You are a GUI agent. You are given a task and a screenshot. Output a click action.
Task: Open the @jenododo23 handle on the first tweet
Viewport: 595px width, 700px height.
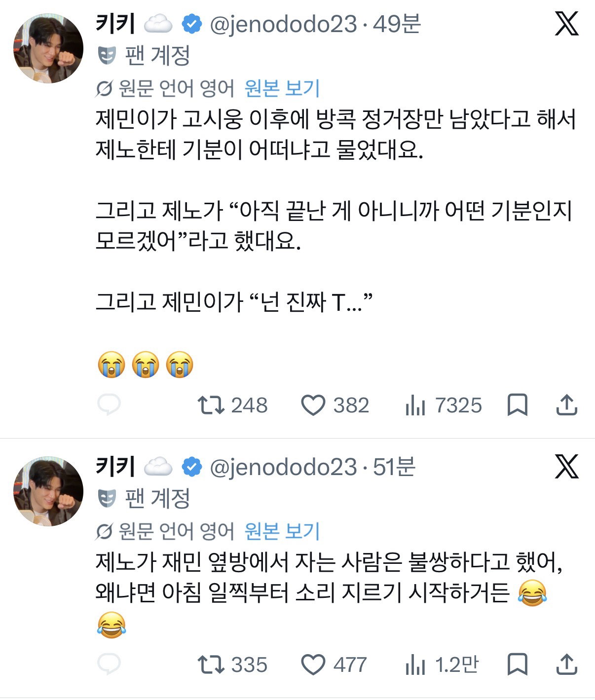283,25
